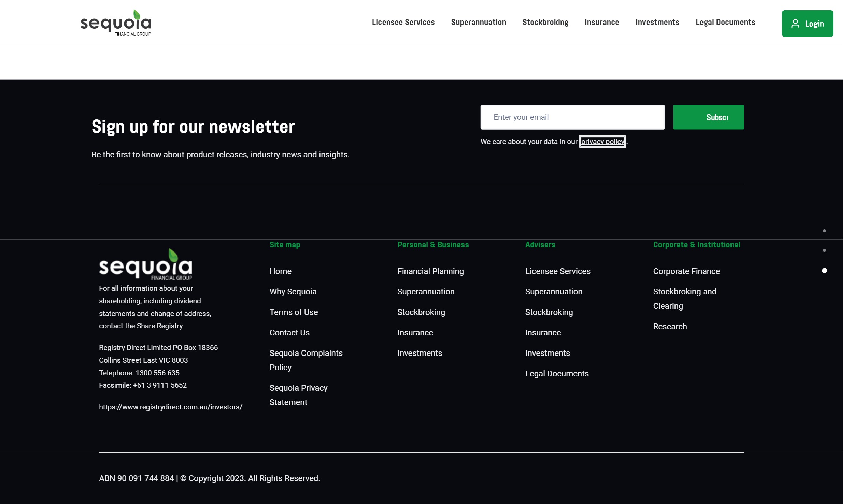852x504 pixels.
Task: Select the first page navigation dot
Action: [824, 231]
